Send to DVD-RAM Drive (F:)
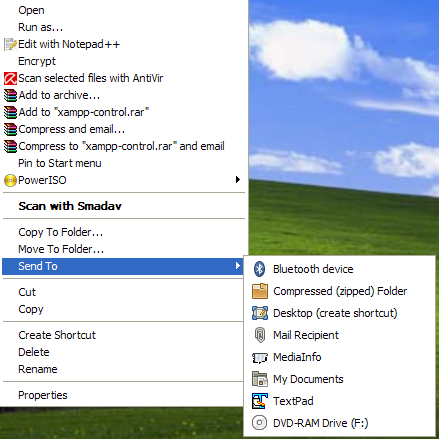This screenshot has width=439, height=439. (340, 423)
